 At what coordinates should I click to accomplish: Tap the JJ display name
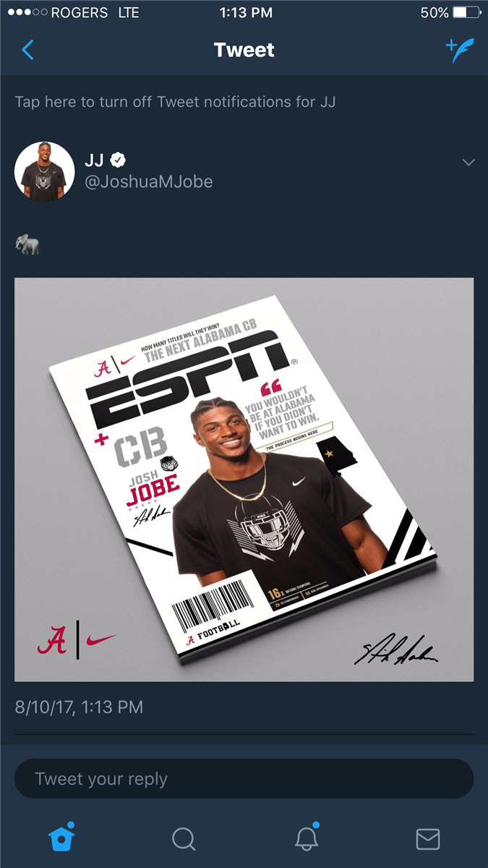pyautogui.click(x=95, y=160)
